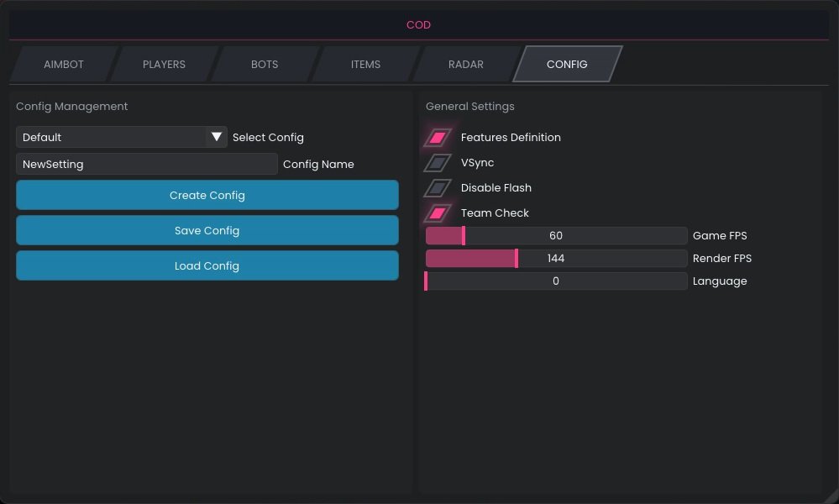Viewport: 839px width, 504px height.
Task: Switch to the AIMBOT tab
Action: (x=64, y=65)
